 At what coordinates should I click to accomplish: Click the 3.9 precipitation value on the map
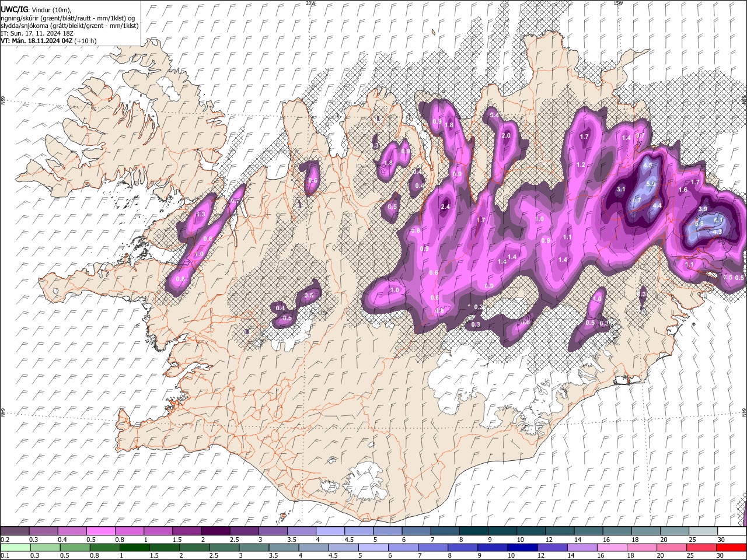coord(703,209)
